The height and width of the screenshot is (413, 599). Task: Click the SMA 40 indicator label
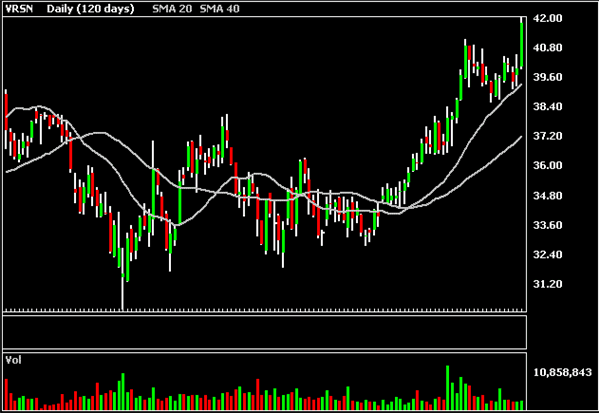click(220, 9)
